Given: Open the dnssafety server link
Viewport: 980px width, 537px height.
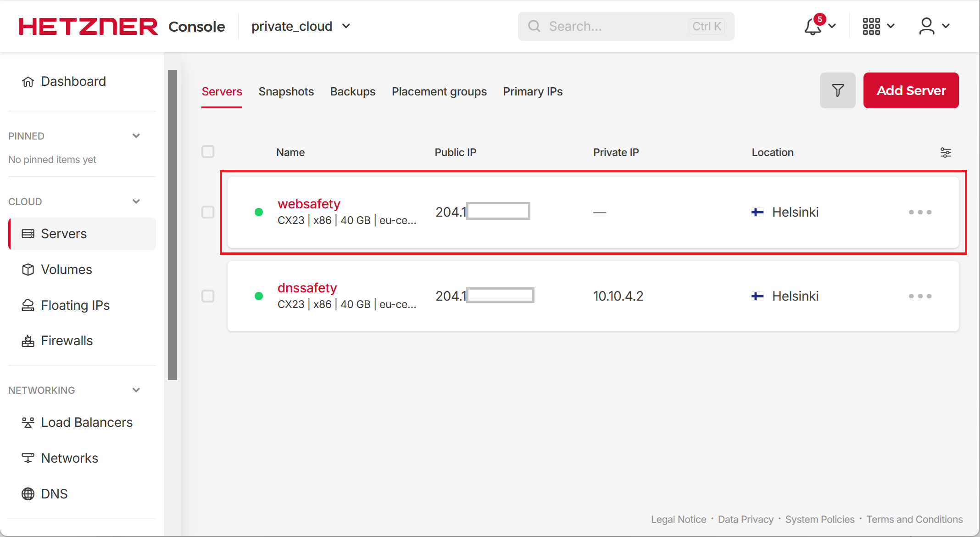Looking at the screenshot, I should [x=307, y=288].
